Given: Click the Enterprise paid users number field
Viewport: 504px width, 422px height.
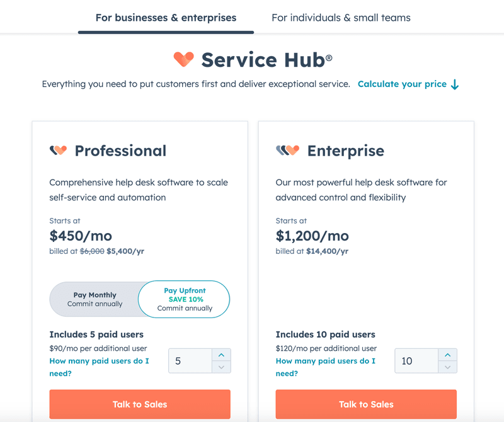Looking at the screenshot, I should click(x=416, y=361).
